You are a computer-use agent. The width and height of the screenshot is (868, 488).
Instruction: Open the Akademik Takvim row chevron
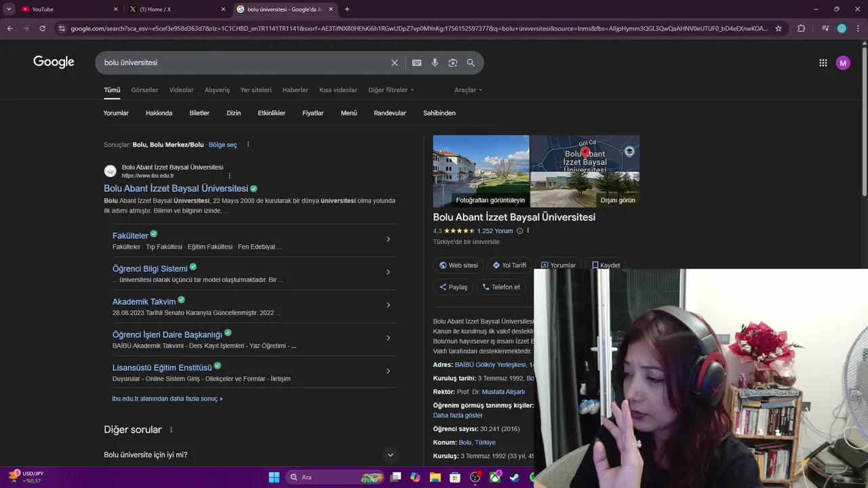coord(388,305)
